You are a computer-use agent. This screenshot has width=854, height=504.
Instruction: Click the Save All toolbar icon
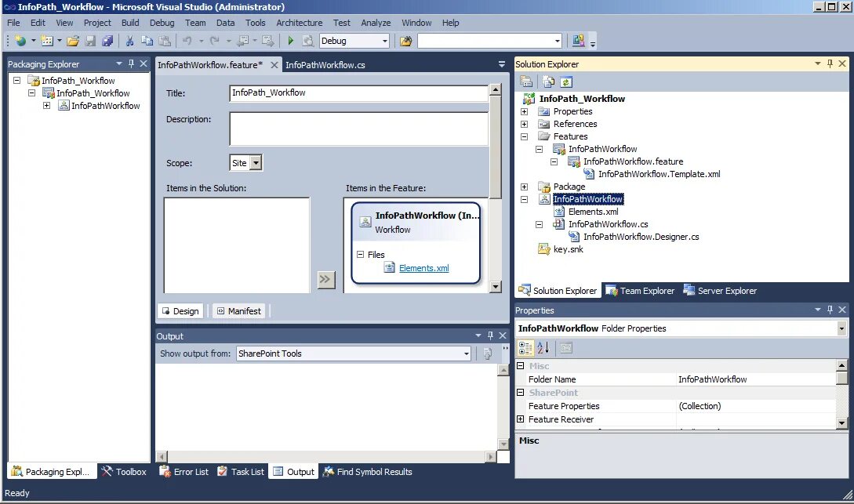[x=107, y=41]
